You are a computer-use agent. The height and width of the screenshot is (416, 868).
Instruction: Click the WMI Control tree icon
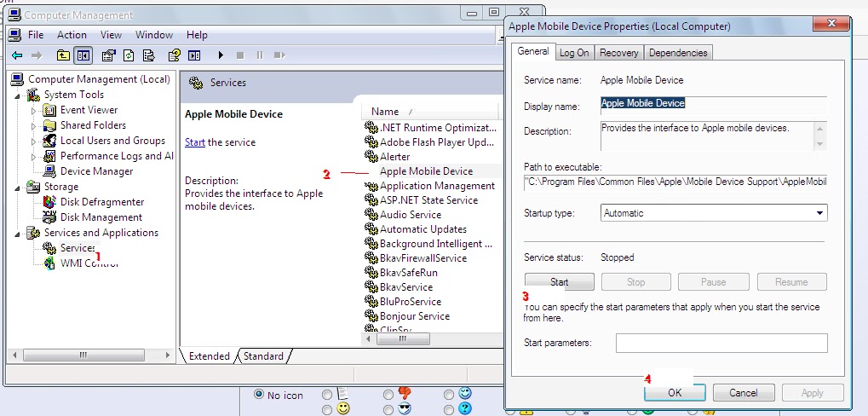[49, 263]
